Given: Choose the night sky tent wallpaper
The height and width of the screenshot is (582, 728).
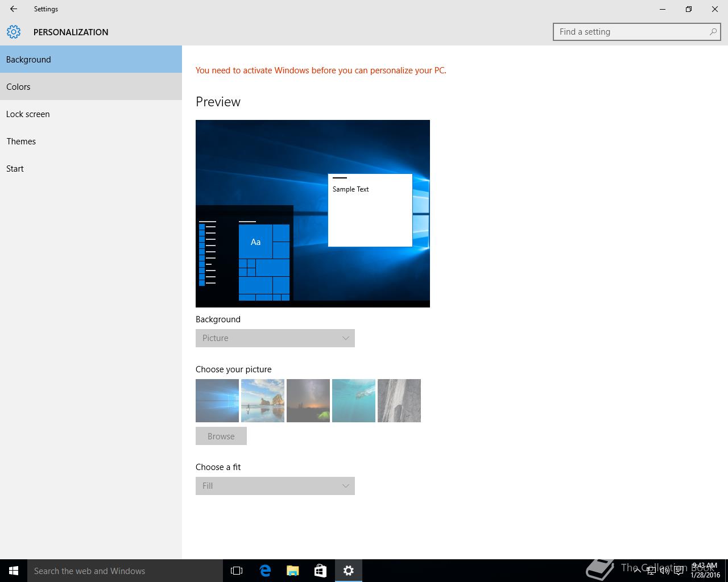Looking at the screenshot, I should [308, 401].
